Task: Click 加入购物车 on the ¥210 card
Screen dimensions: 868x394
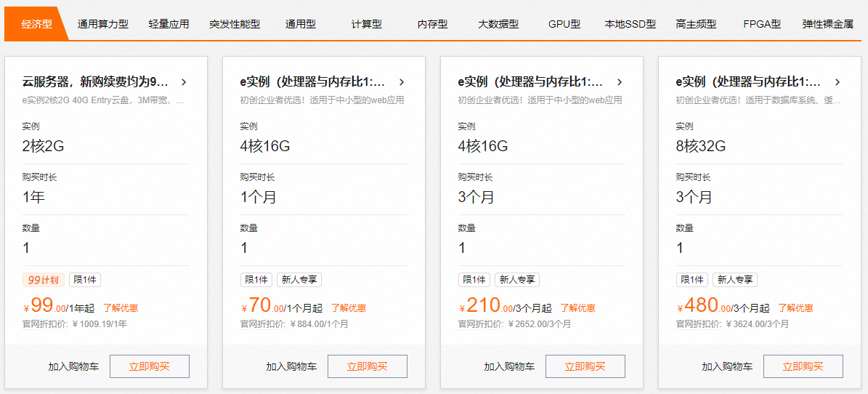Action: [509, 366]
